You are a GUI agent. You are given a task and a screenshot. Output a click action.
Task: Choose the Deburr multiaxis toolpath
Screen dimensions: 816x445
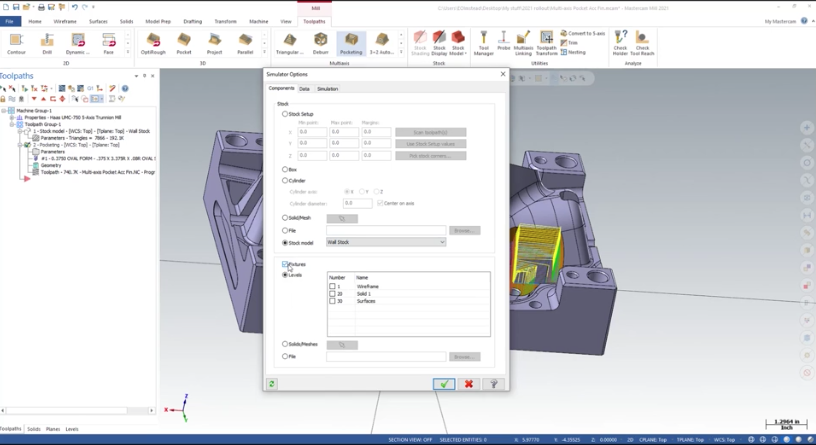tap(321, 44)
